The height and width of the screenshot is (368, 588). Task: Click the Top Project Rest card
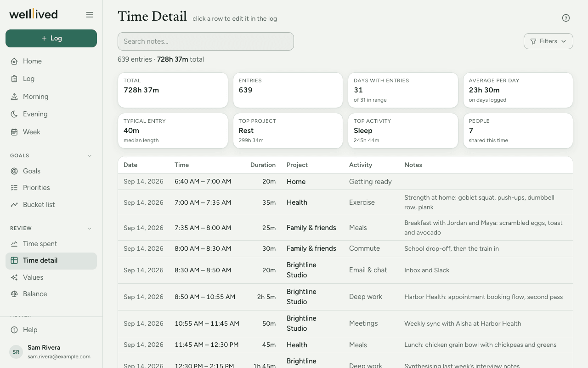pyautogui.click(x=288, y=131)
